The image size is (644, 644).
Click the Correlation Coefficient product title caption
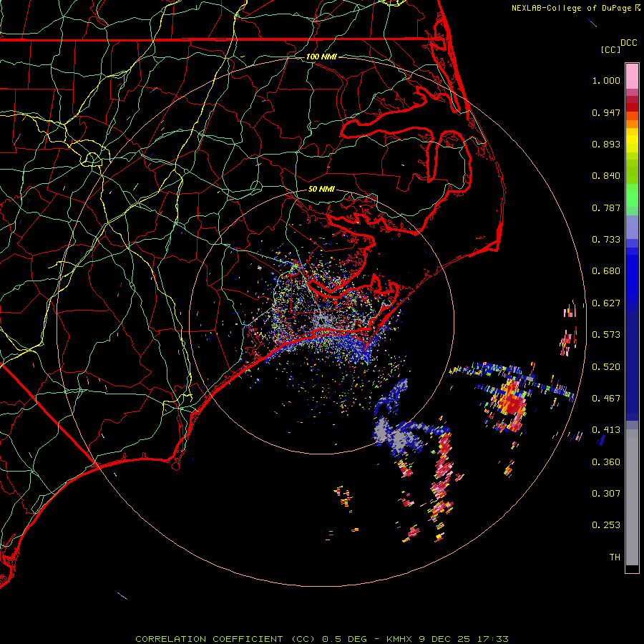click(321, 639)
